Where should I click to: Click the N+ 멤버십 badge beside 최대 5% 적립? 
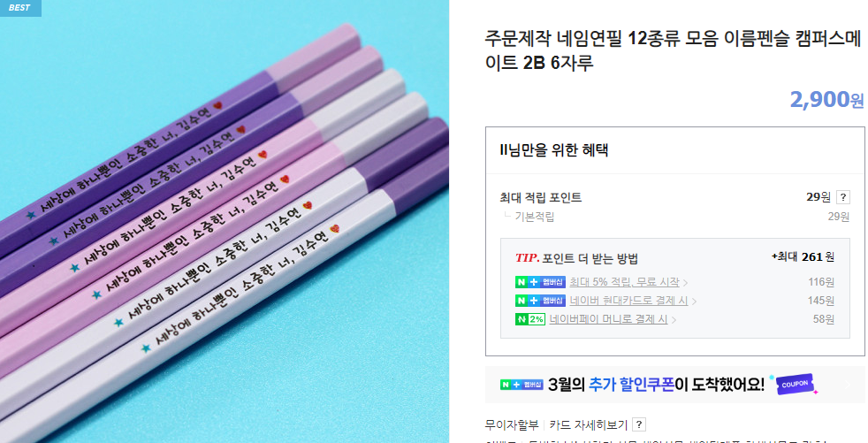click(540, 282)
